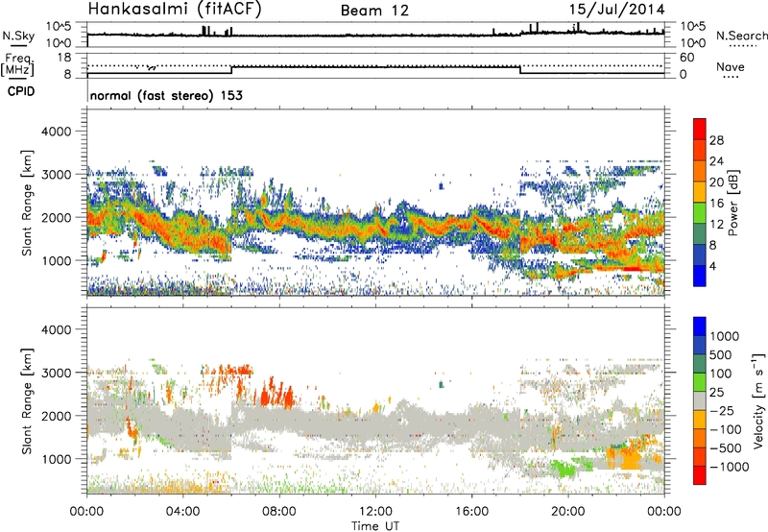Click the 'Nave' legend label
The height and width of the screenshot is (532, 768).
pos(731,66)
